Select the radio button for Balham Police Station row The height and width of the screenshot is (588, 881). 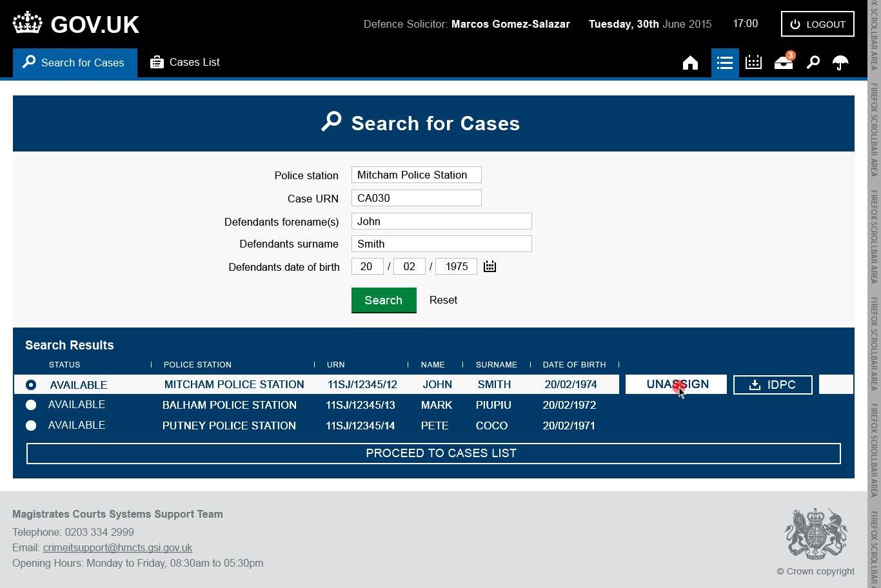30,405
